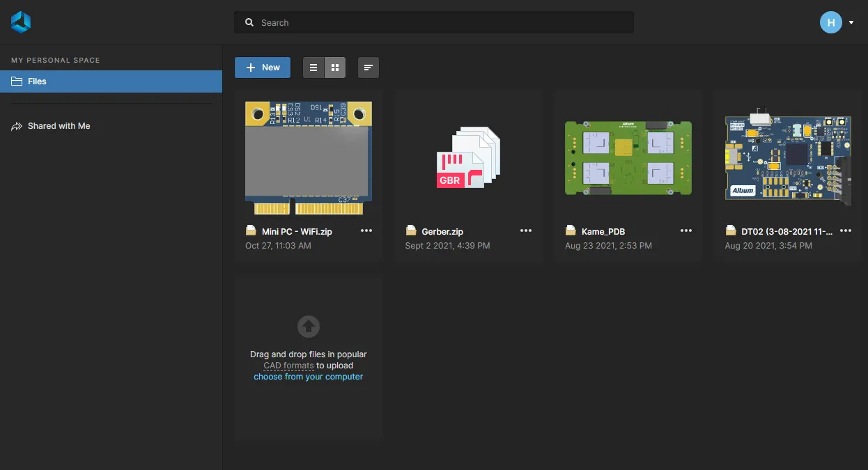Switch to list view

(313, 68)
